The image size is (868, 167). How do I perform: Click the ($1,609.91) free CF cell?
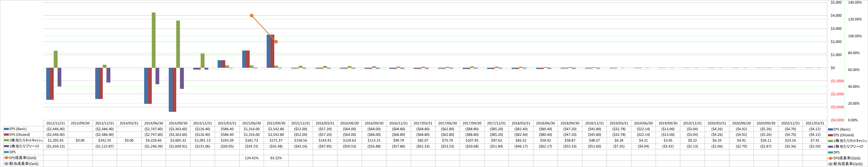[x=178, y=146]
